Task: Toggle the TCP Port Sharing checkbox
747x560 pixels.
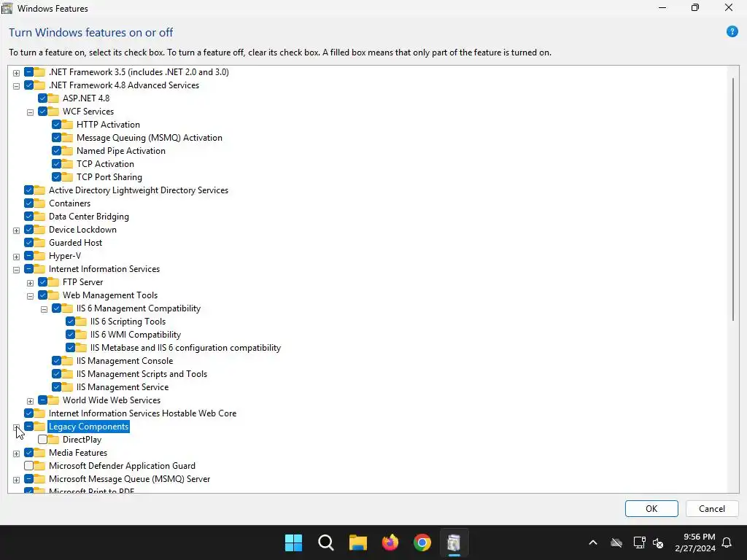Action: [56, 176]
